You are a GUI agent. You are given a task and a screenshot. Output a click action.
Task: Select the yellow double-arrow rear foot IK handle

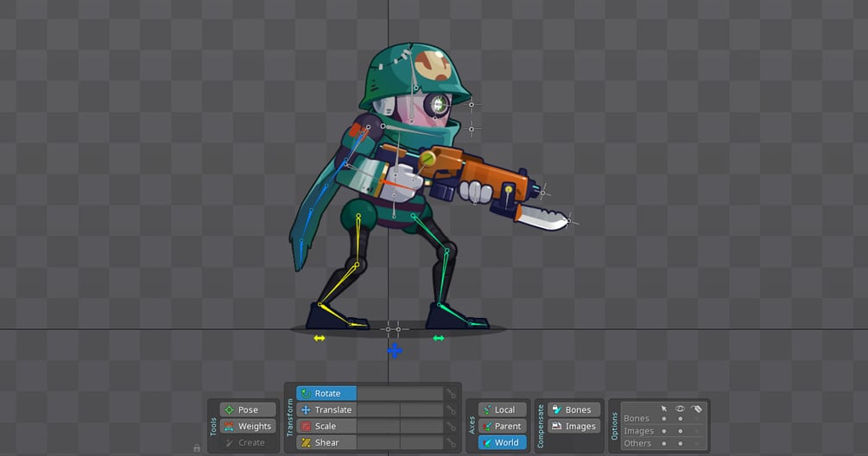(320, 339)
